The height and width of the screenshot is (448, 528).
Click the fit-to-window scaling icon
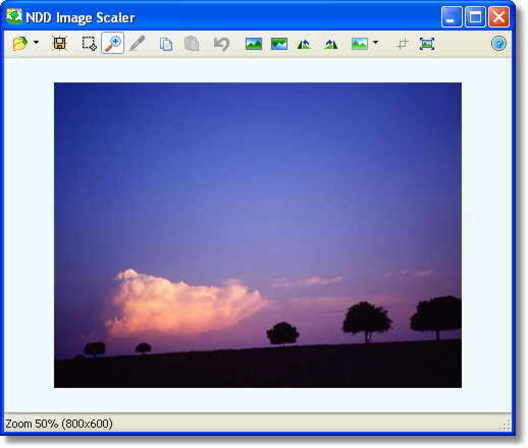427,44
